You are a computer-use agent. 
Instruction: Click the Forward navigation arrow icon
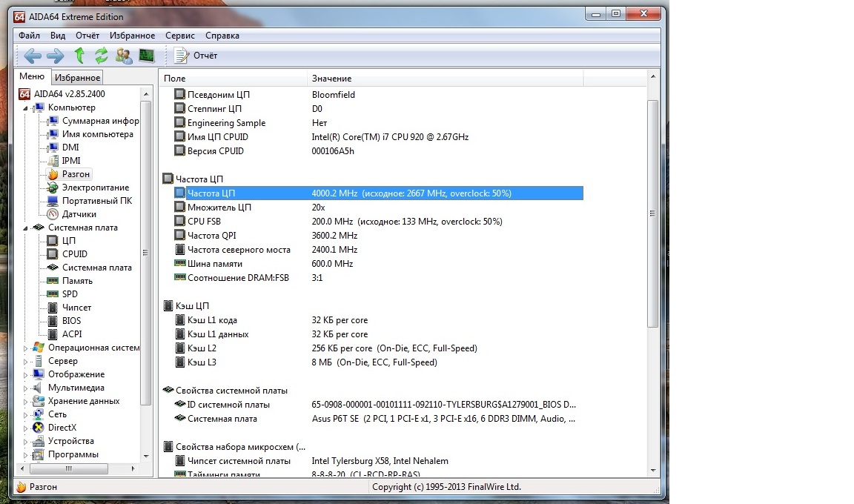click(55, 56)
